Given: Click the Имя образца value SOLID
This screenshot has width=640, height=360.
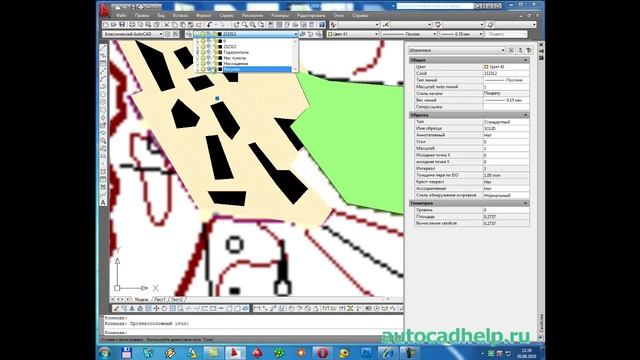Looking at the screenshot, I should 506,129.
